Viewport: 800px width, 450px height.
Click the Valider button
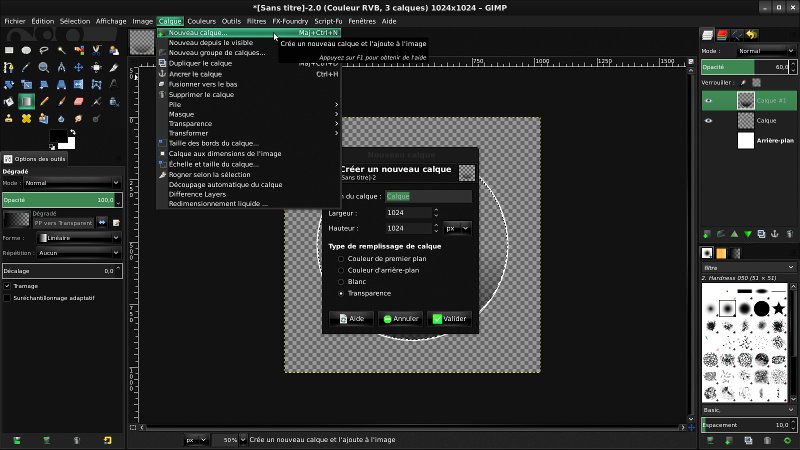(x=449, y=319)
